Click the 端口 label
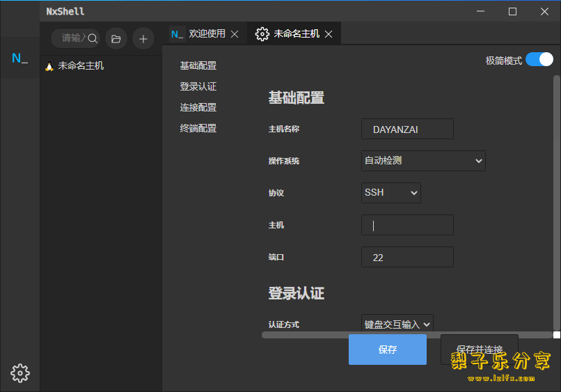This screenshot has width=561, height=392. [276, 257]
